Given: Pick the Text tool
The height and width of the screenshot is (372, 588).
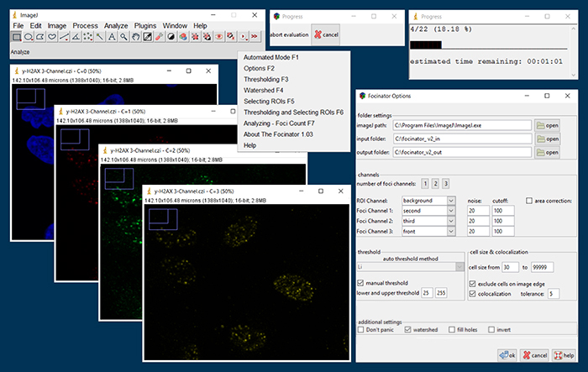Looking at the screenshot, I should 112,37.
